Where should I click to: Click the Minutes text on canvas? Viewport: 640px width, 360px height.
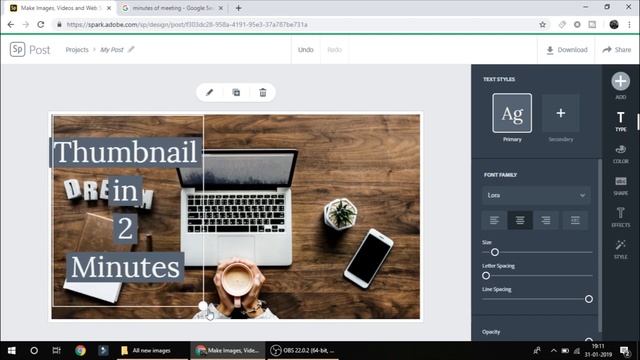tap(125, 267)
